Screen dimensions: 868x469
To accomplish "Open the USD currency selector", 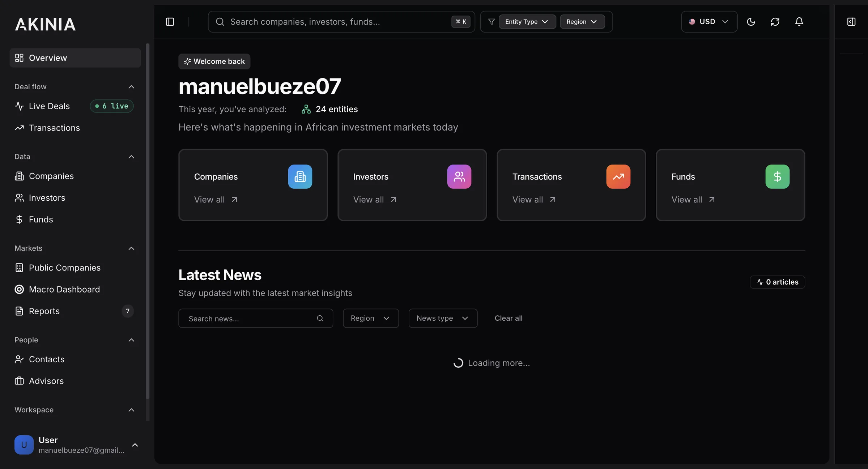I will pos(709,22).
